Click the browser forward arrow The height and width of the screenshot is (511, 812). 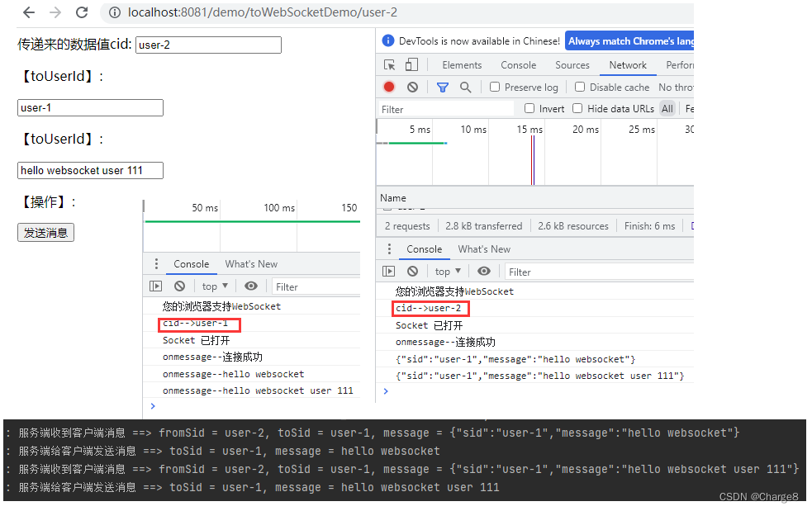(x=55, y=12)
